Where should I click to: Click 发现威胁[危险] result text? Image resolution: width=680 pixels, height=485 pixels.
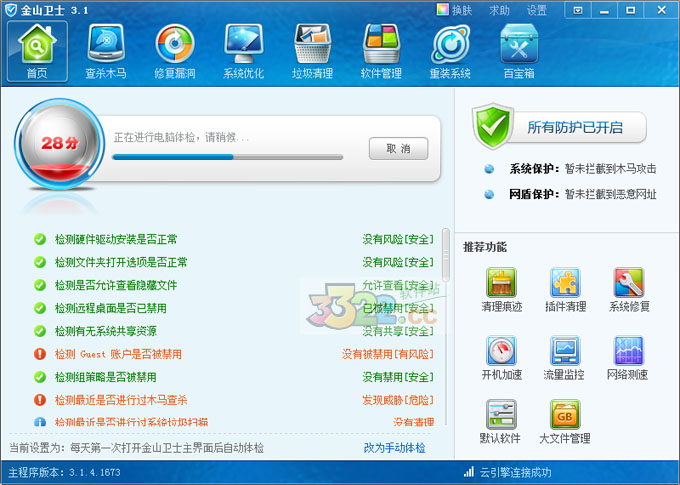click(398, 400)
